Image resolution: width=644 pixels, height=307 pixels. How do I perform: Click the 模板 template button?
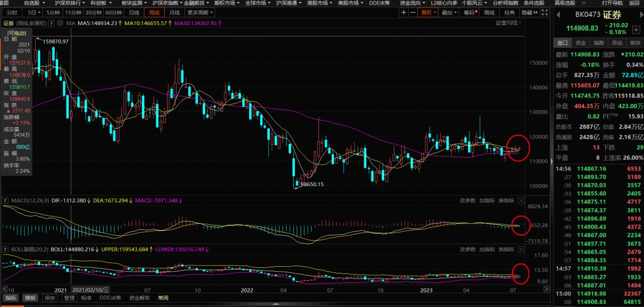[x=30, y=298]
